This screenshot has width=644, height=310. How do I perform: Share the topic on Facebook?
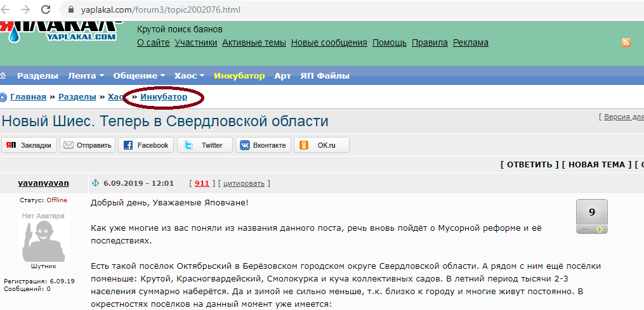pos(146,145)
